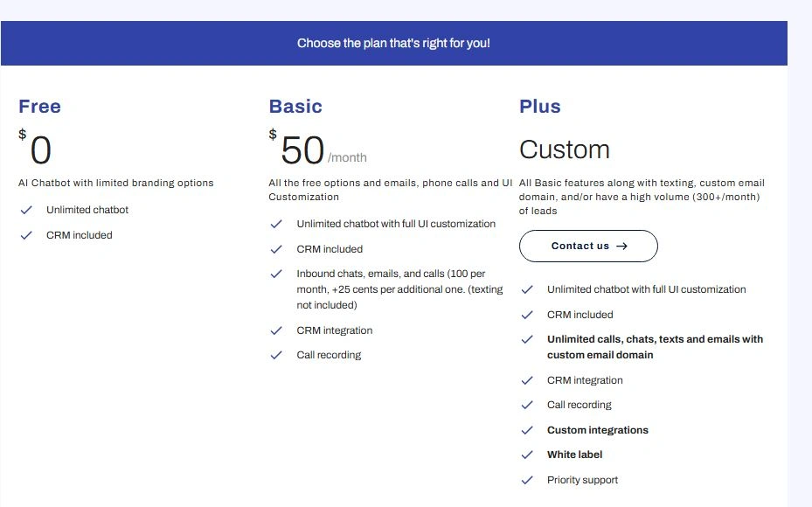This screenshot has width=812, height=507.
Task: Click the $50 /month price
Action: 303,150
